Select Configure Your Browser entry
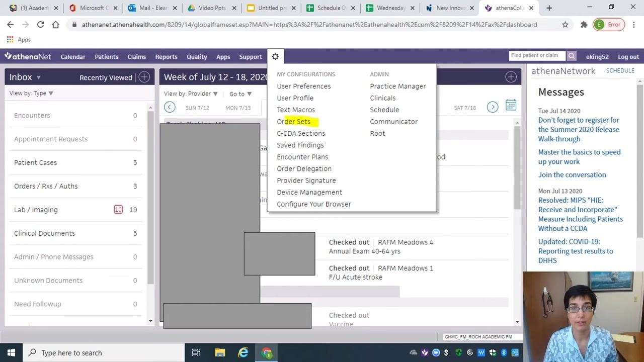644x362 pixels. (x=314, y=204)
